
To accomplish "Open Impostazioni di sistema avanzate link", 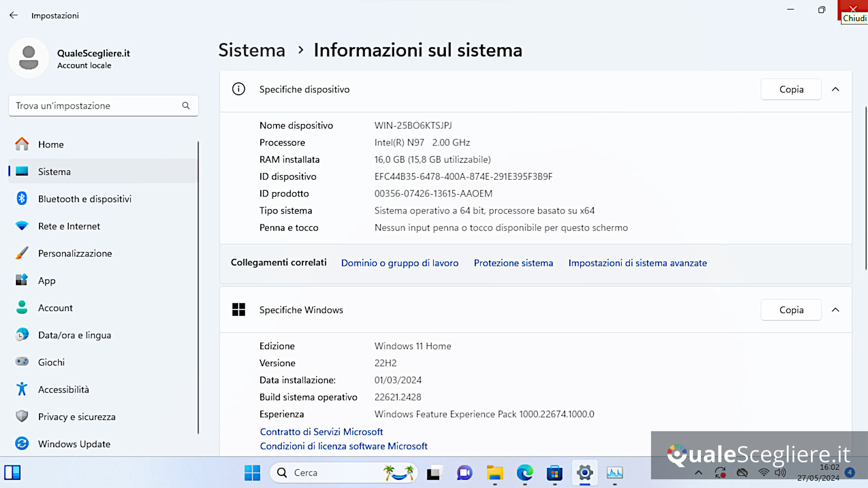I will pyautogui.click(x=637, y=263).
